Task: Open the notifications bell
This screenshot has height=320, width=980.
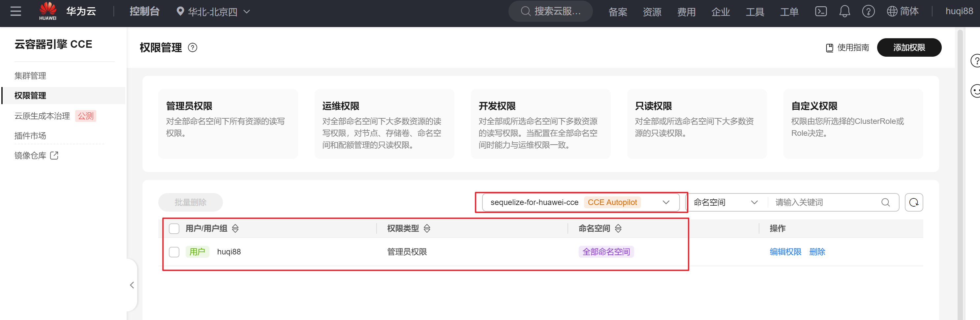Action: pyautogui.click(x=844, y=12)
